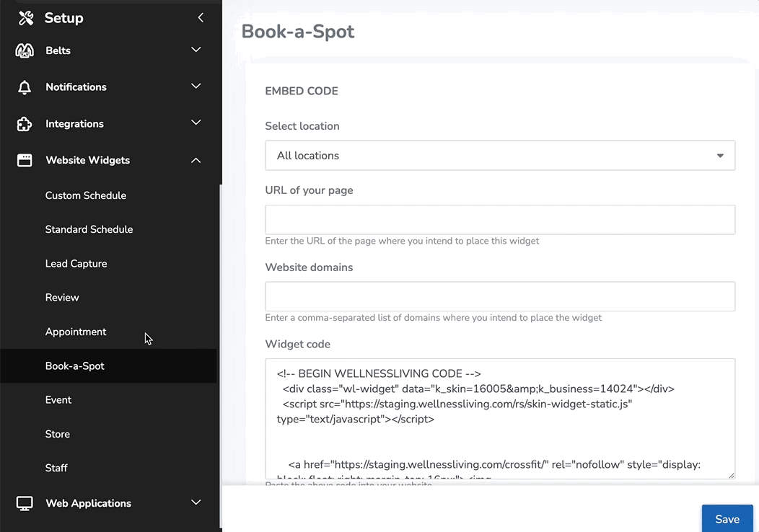Expand the Belts section chevron
Viewport: 759px width, 532px height.
point(196,50)
